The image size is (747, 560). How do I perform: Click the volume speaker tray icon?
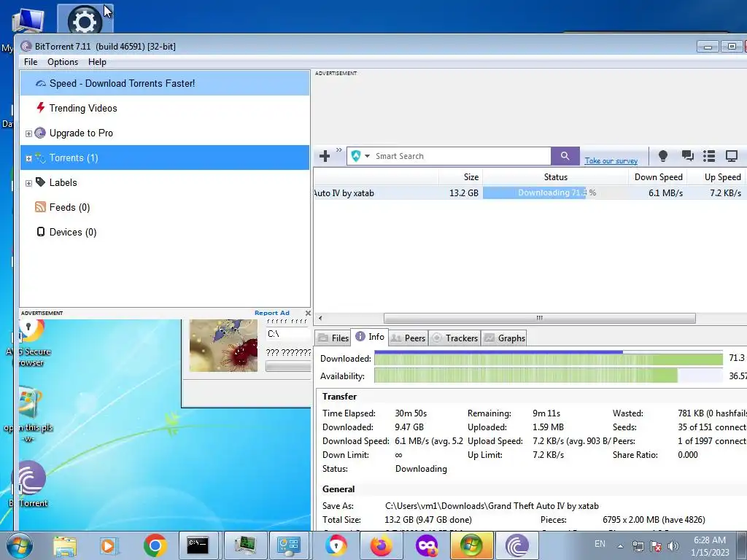(x=673, y=546)
